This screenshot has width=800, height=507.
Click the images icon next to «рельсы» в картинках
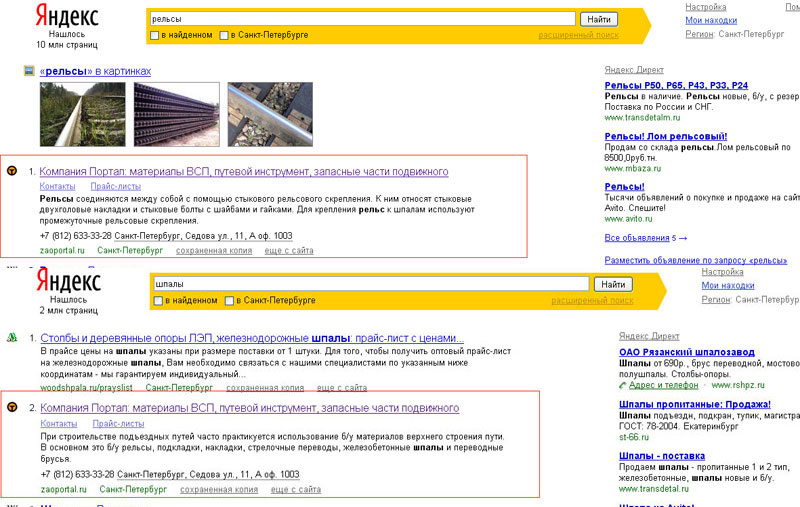click(x=29, y=71)
